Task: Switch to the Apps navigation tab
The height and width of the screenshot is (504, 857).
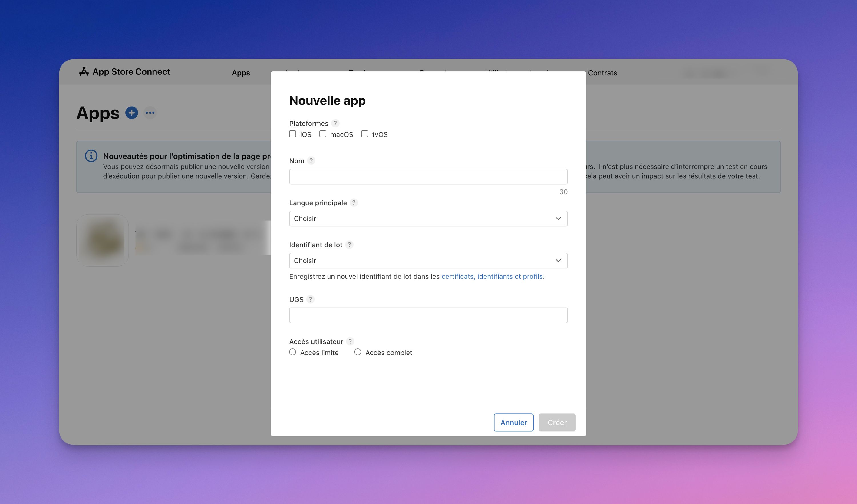Action: [241, 73]
